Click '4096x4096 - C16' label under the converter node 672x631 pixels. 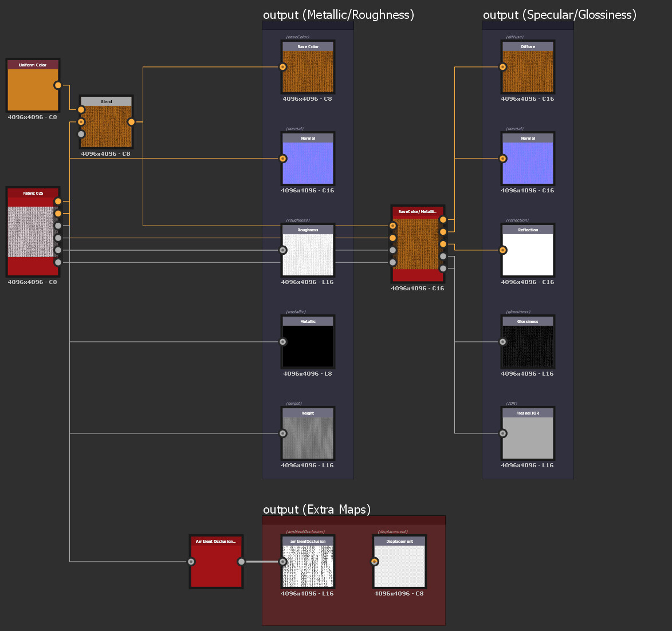[x=418, y=288]
